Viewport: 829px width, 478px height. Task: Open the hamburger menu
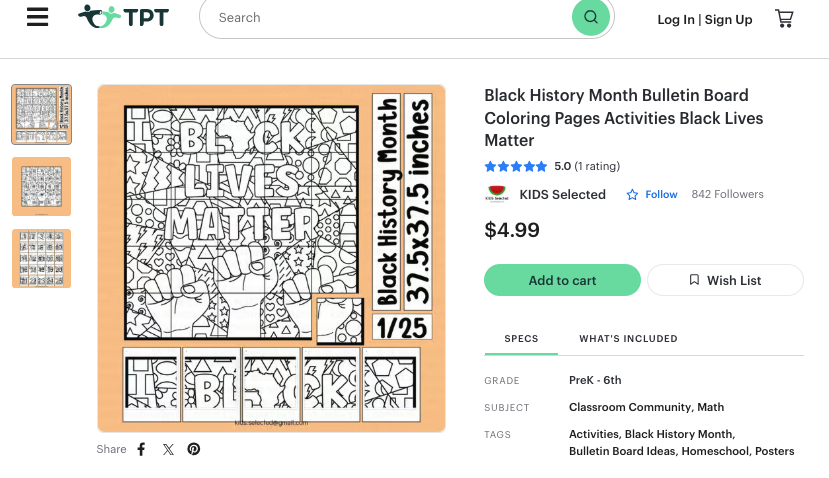click(x=37, y=18)
